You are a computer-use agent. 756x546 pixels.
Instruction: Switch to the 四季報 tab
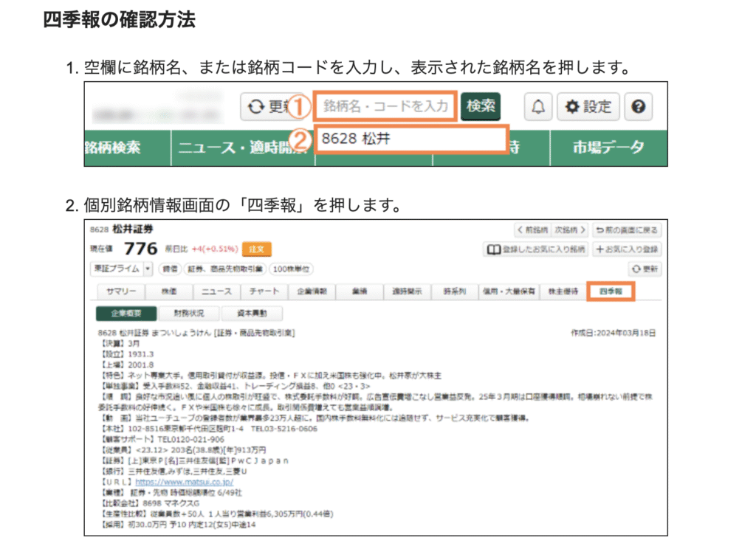click(611, 291)
